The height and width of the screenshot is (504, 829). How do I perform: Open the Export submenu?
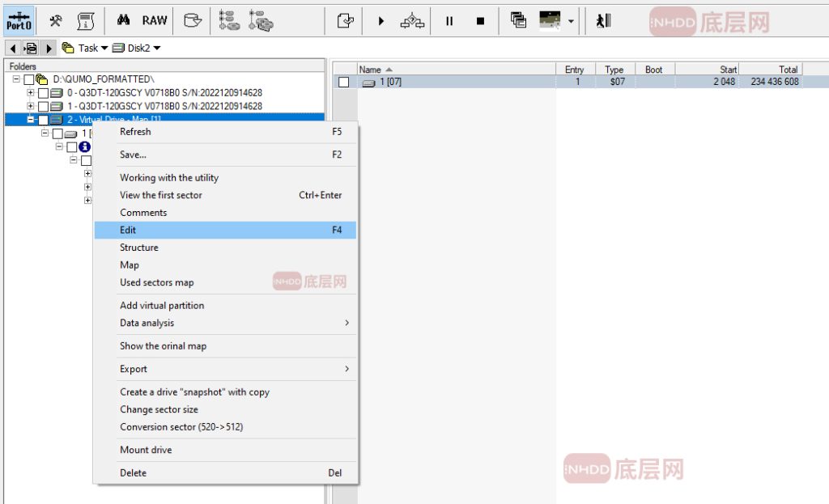tap(134, 369)
